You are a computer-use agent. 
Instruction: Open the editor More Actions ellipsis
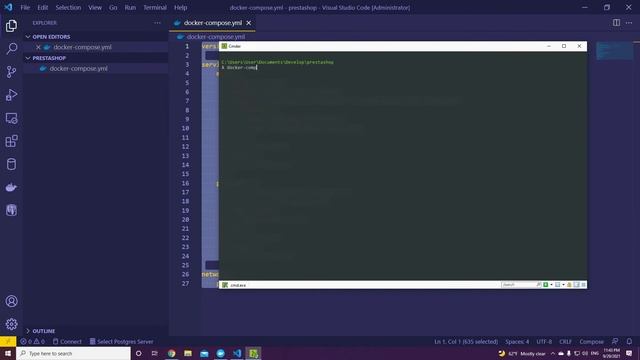click(629, 23)
